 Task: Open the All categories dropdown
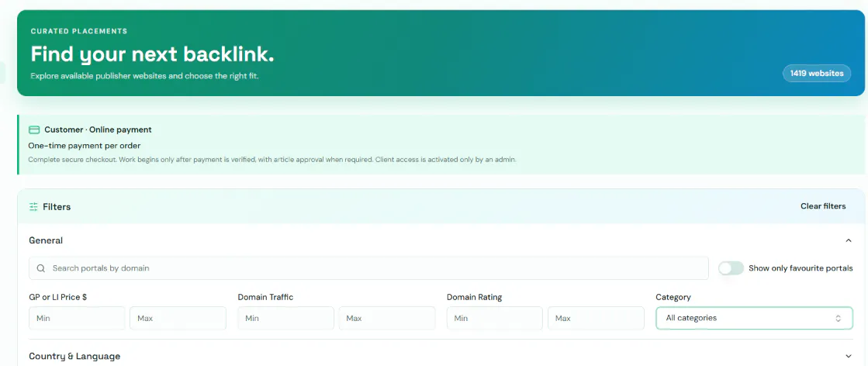754,319
